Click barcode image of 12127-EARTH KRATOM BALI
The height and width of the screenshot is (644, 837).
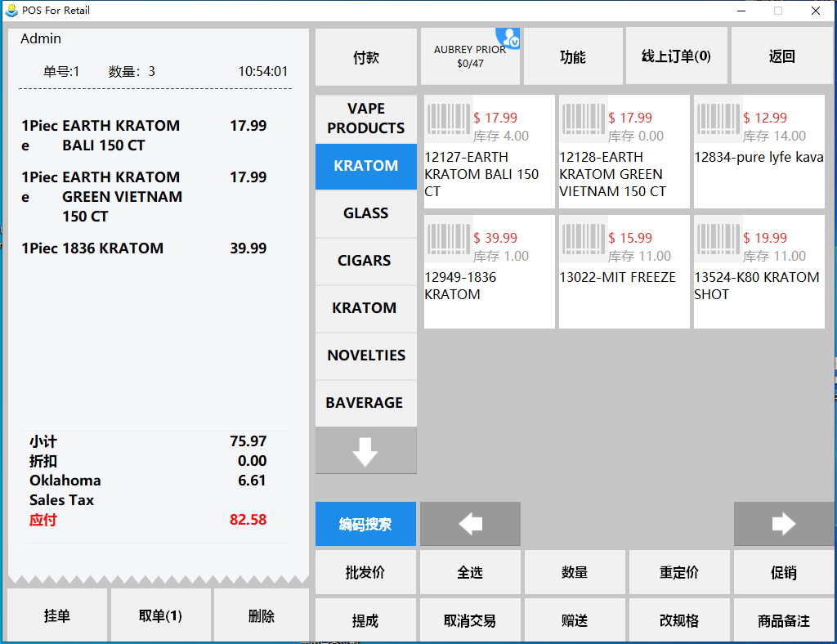pos(449,118)
